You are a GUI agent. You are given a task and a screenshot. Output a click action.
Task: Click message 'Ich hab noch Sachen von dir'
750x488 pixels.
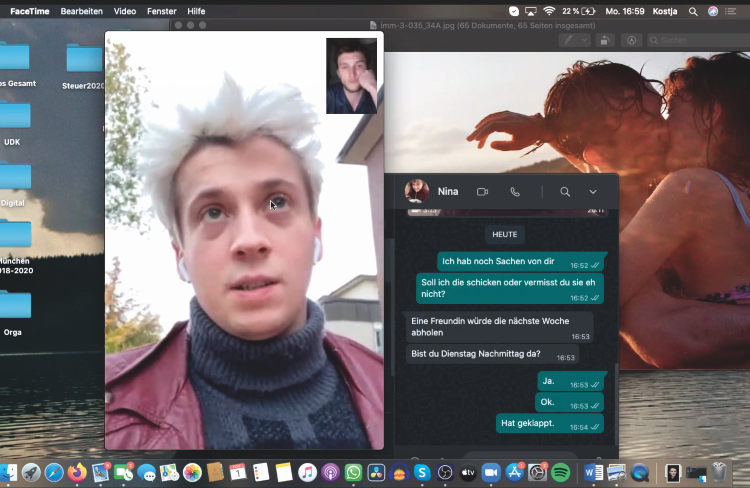click(x=520, y=262)
